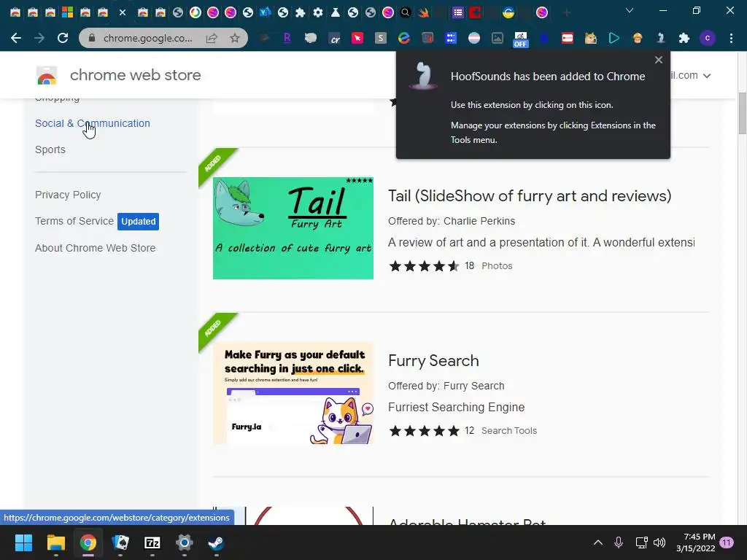Click the blue Updated badge
Viewport: 747px width, 560px height.
point(138,222)
